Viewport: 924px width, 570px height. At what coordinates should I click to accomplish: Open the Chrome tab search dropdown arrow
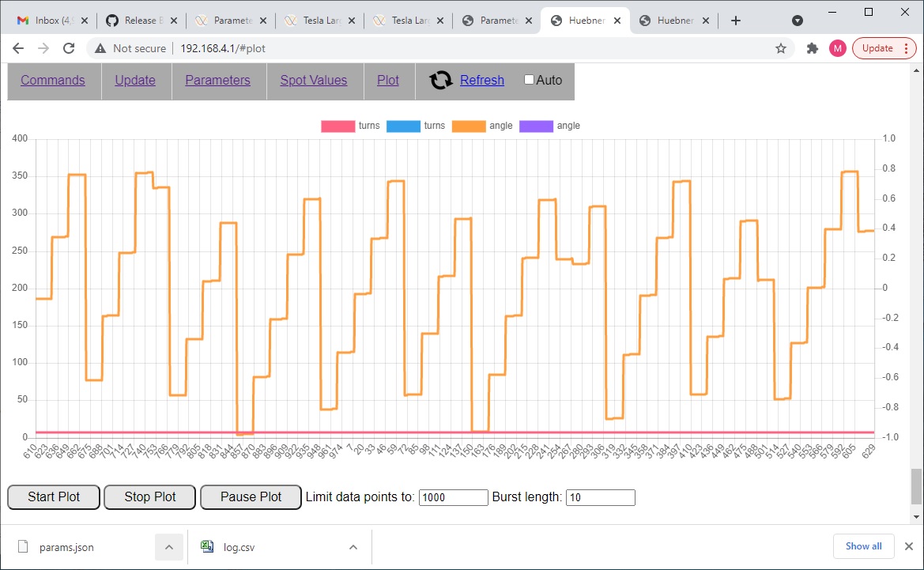coord(798,20)
